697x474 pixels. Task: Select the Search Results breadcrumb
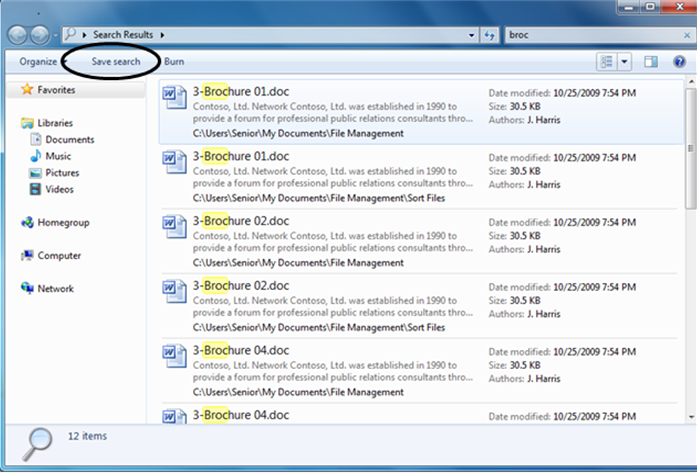point(123,35)
